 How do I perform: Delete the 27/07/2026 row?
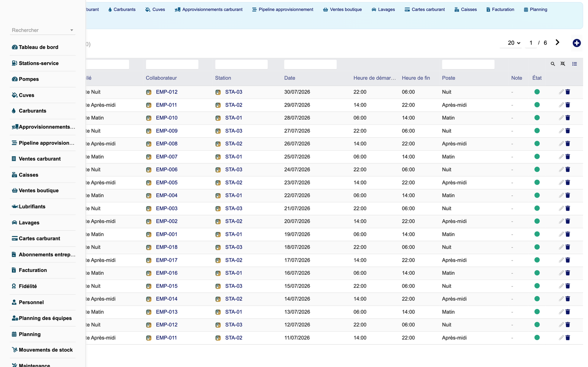tap(568, 131)
